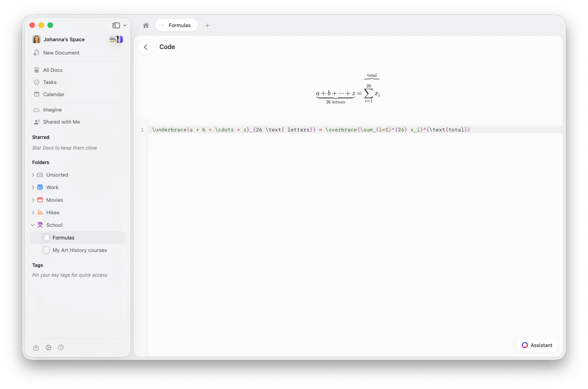This screenshot has height=389, width=588.
Task: Click the Calendar icon
Action: click(x=37, y=94)
